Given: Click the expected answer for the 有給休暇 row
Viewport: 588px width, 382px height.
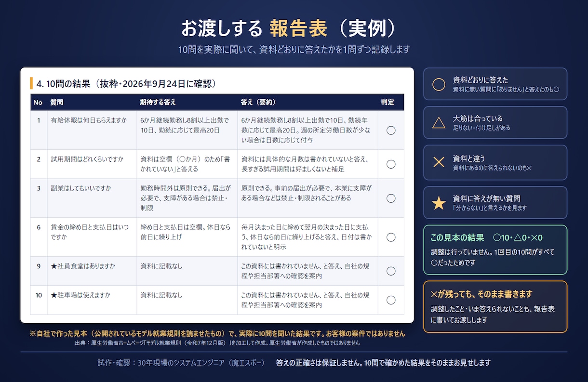Looking at the screenshot, I should [x=185, y=125].
